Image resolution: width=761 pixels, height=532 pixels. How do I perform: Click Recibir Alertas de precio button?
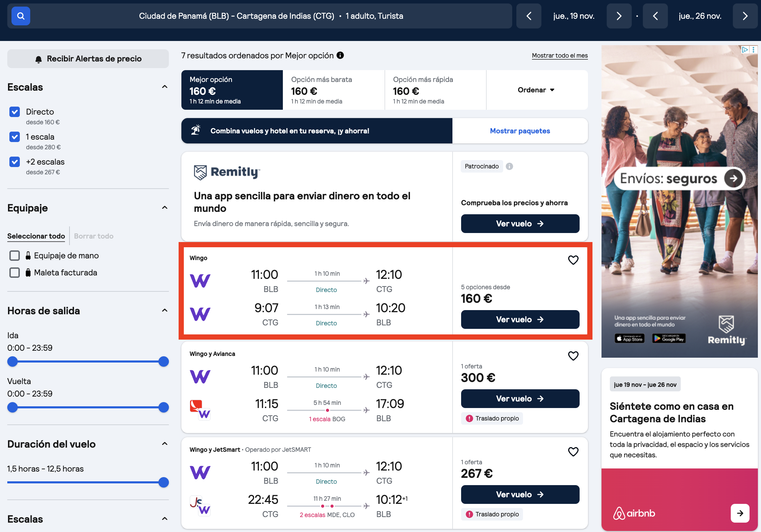click(x=88, y=59)
